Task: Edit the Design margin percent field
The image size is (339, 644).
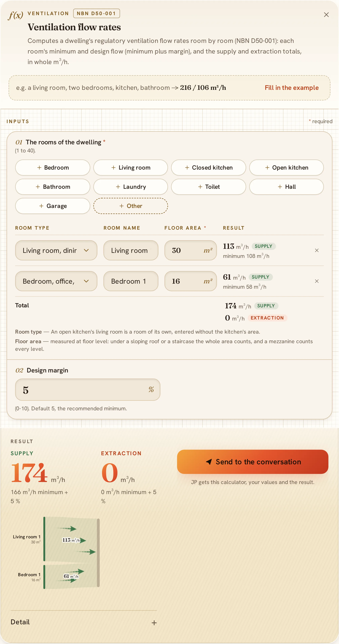Action: [x=88, y=389]
